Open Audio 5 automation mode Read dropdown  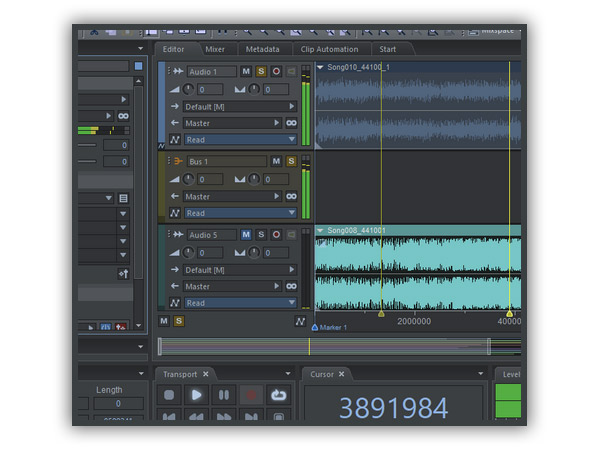pyautogui.click(x=240, y=303)
